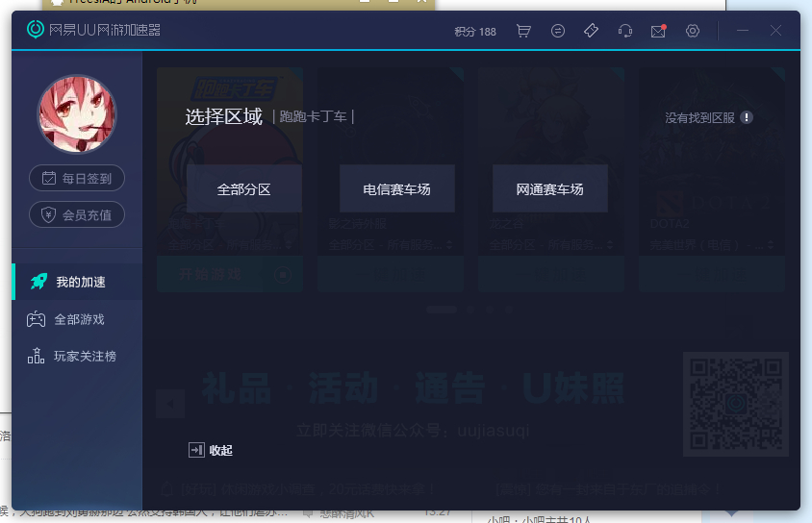
Task: Collapse panel with 收起 button
Action: tap(211, 450)
